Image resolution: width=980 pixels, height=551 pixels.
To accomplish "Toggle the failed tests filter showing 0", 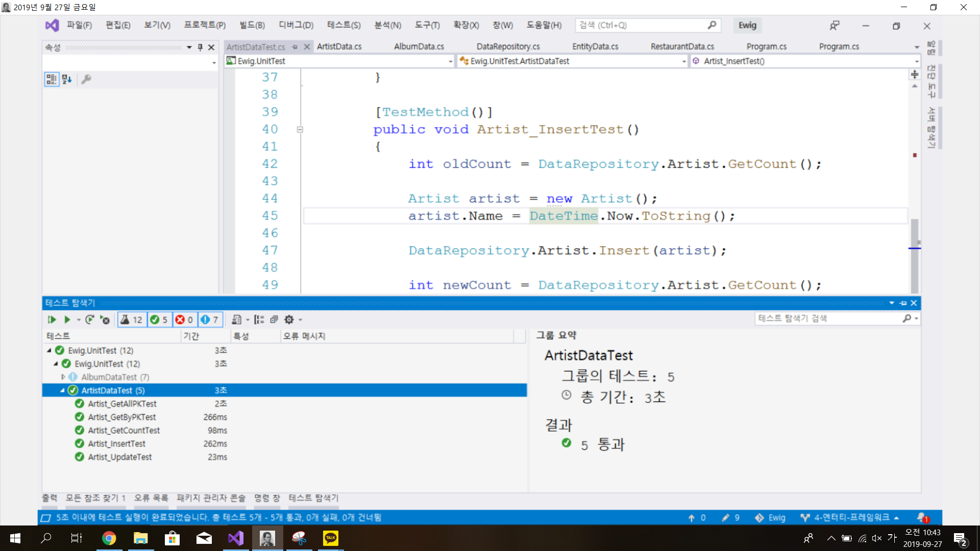I will 185,319.
